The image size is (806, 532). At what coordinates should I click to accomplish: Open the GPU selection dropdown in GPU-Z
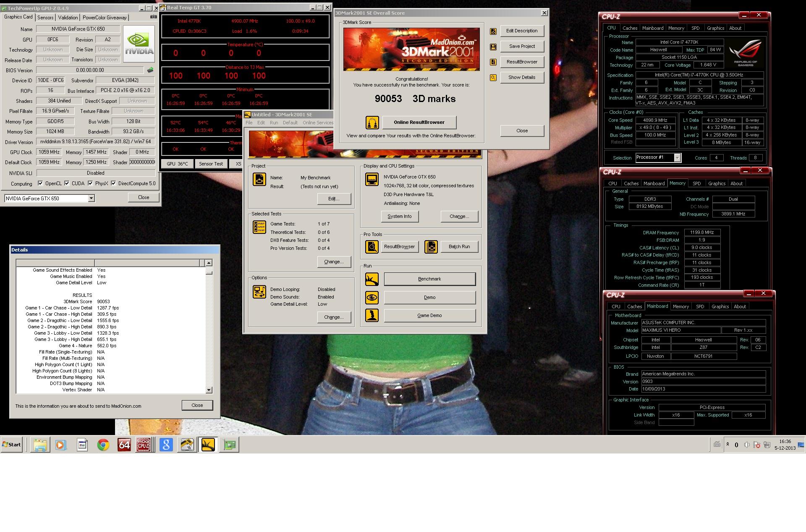(x=91, y=199)
